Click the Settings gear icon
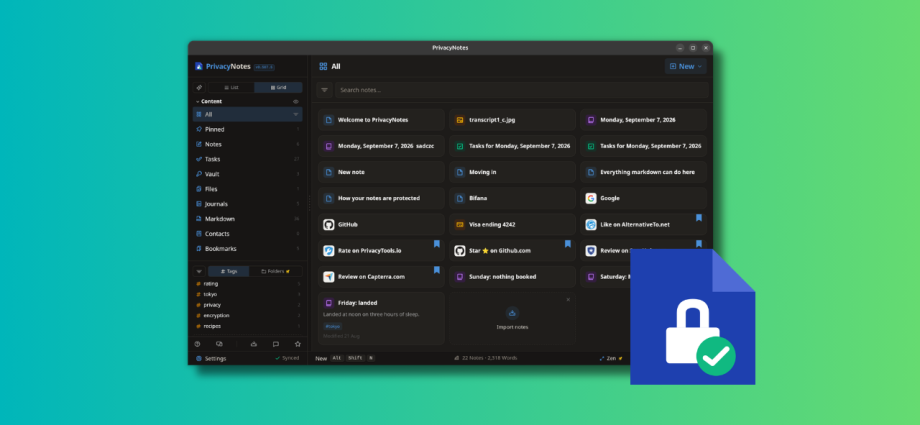 pos(199,358)
